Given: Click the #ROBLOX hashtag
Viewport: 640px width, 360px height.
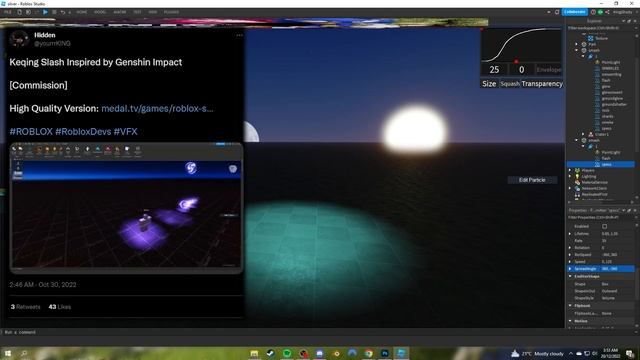Looking at the screenshot, I should point(31,132).
